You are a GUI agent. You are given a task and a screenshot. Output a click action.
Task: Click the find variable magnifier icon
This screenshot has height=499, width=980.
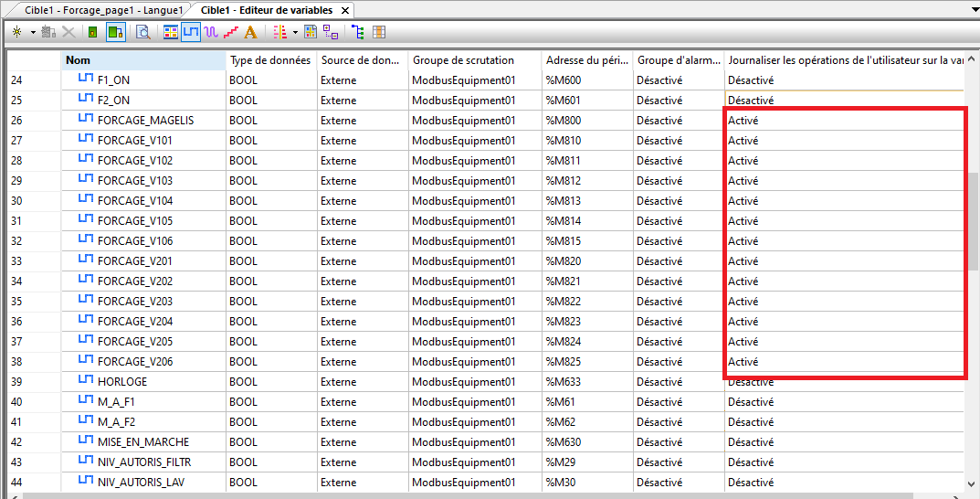143,32
